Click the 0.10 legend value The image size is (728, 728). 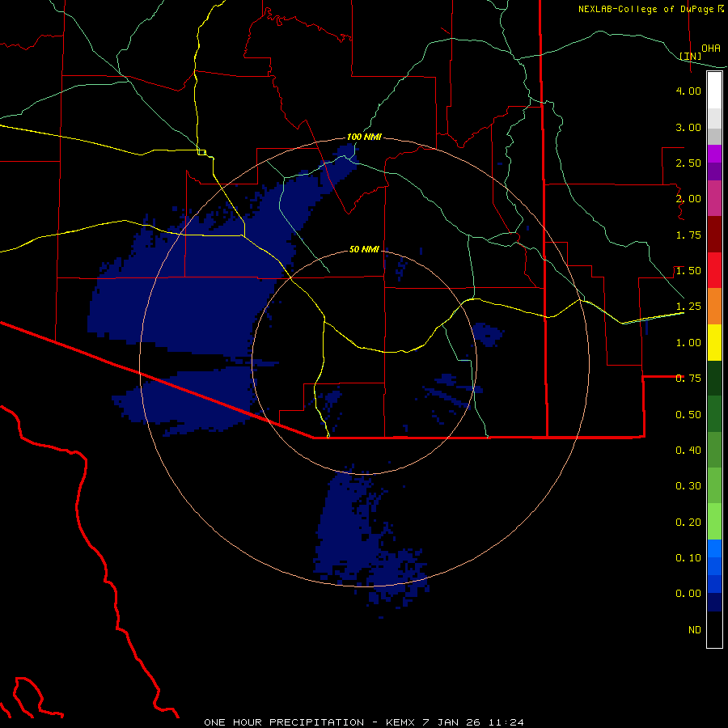(688, 558)
